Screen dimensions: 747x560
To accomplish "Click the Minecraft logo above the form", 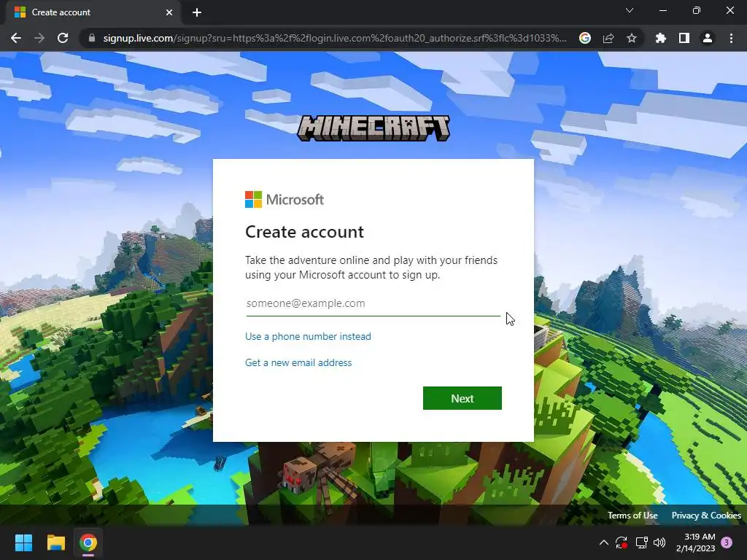I will pyautogui.click(x=373, y=128).
